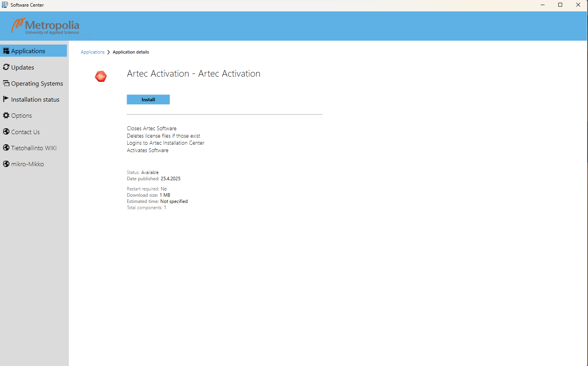Click the 'Closes Artec Software' description line
This screenshot has width=588, height=366.
[x=151, y=128]
